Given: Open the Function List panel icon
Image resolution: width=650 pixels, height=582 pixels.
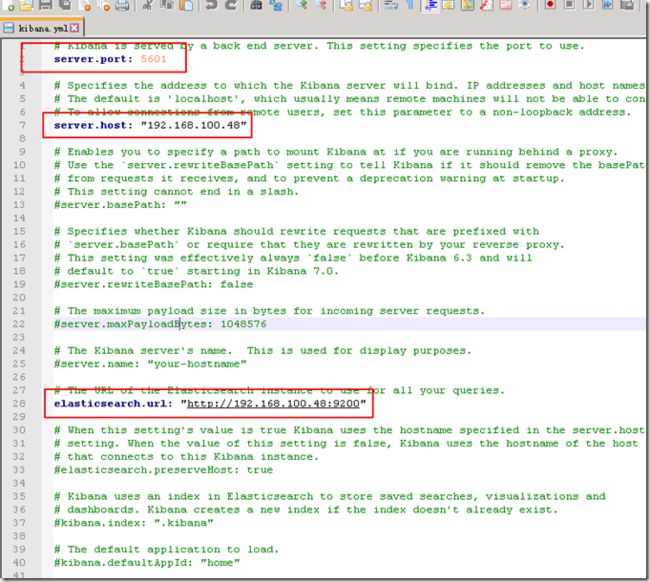Looking at the screenshot, I should pyautogui.click(x=487, y=5).
